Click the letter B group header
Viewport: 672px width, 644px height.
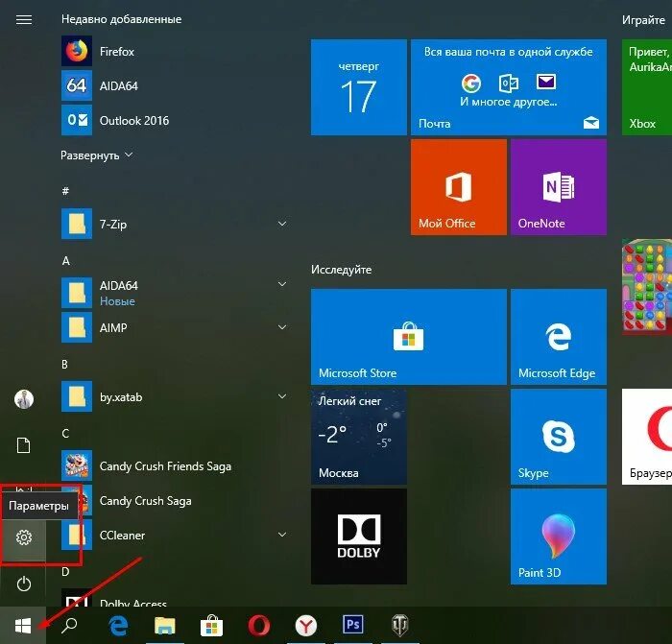[64, 364]
